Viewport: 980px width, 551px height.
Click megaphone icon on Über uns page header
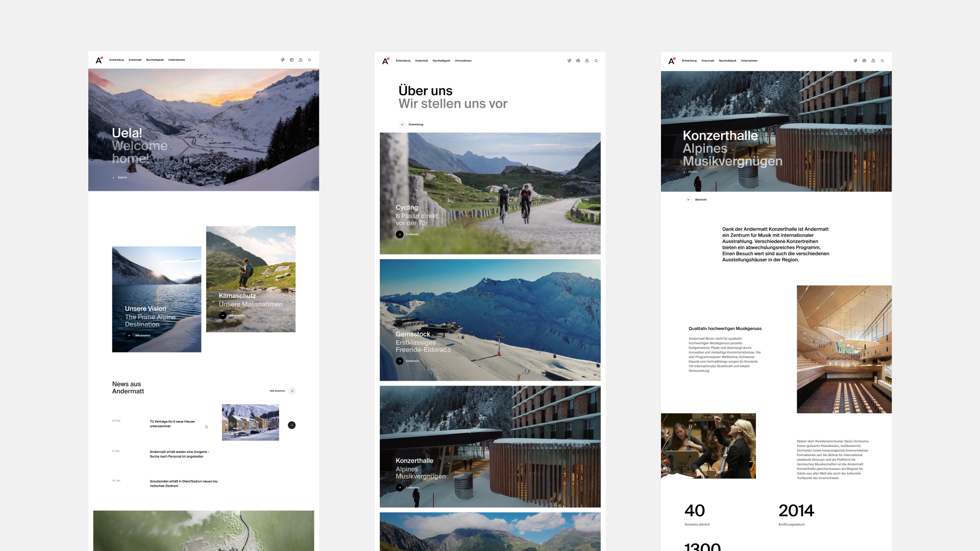(x=569, y=61)
